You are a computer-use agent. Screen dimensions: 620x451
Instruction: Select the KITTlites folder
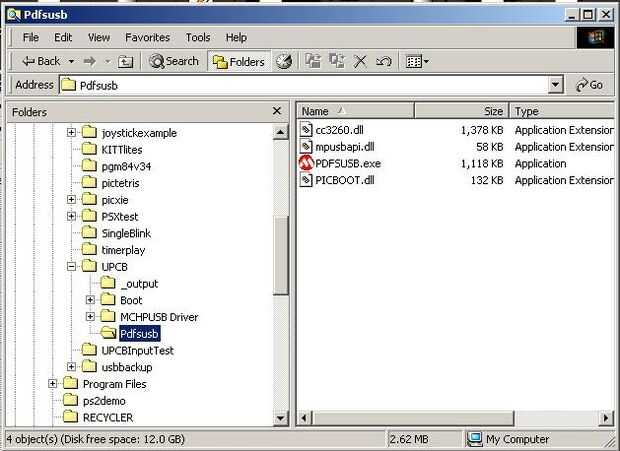pyautogui.click(x=122, y=150)
